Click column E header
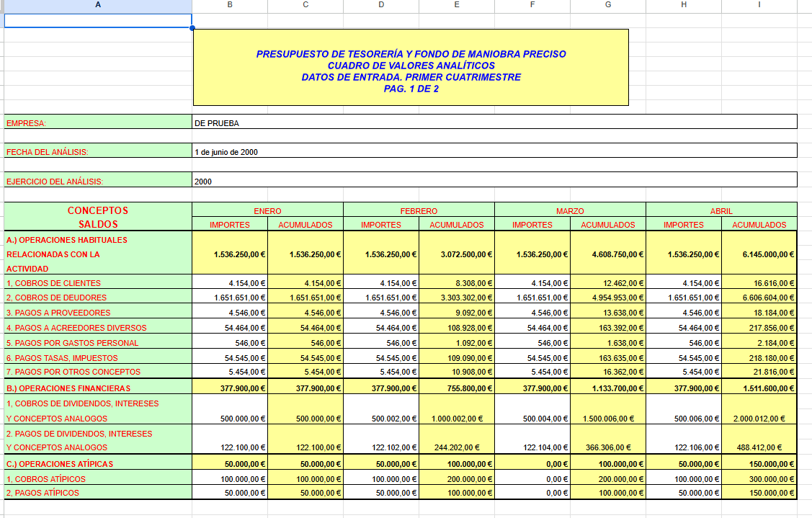This screenshot has height=518, width=812. point(457,5)
